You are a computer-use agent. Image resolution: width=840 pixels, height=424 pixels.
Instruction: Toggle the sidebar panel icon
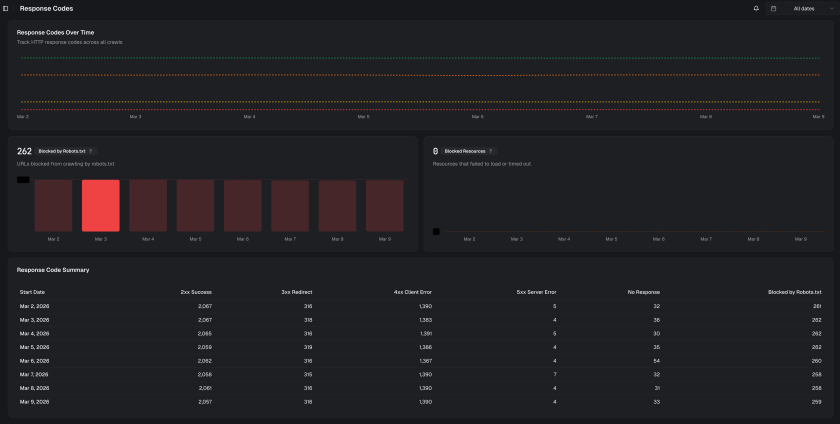pos(6,8)
